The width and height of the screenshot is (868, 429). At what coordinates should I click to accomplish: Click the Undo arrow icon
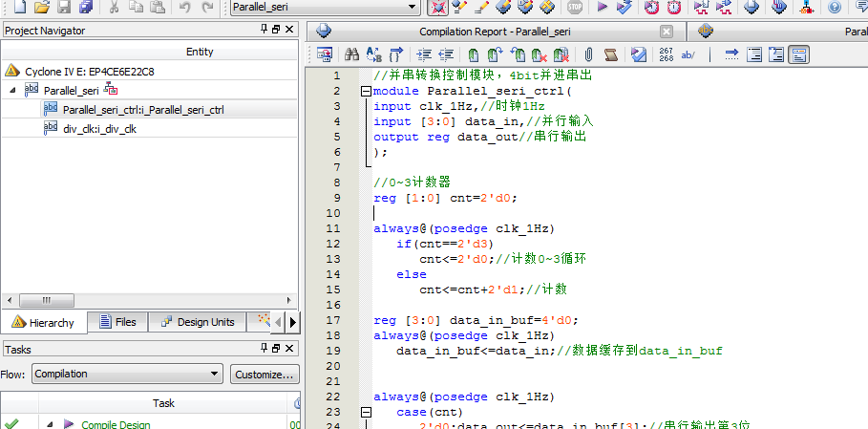pyautogui.click(x=184, y=8)
